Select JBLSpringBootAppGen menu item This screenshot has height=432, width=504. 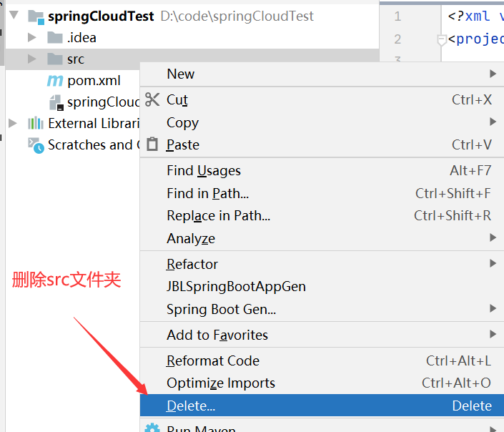322,286
